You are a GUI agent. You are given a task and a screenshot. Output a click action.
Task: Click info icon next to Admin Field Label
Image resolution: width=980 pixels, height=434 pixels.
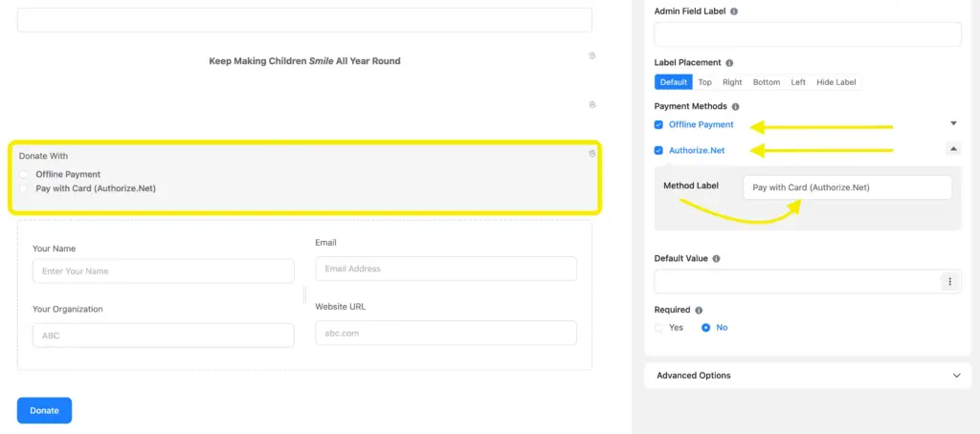734,11
